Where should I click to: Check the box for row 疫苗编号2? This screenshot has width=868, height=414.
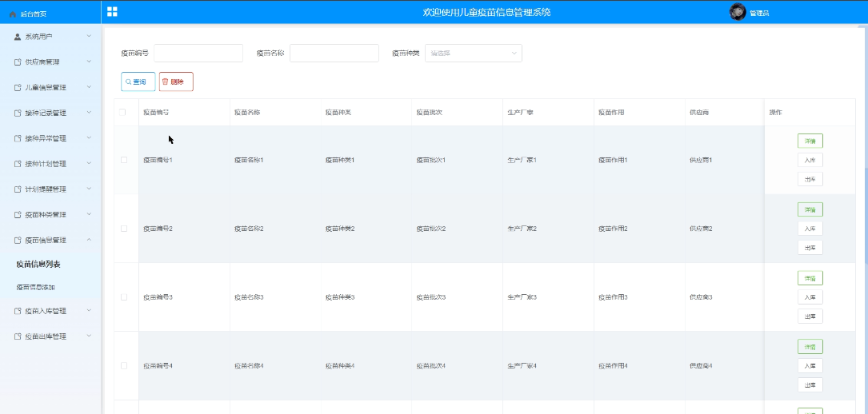(x=124, y=229)
